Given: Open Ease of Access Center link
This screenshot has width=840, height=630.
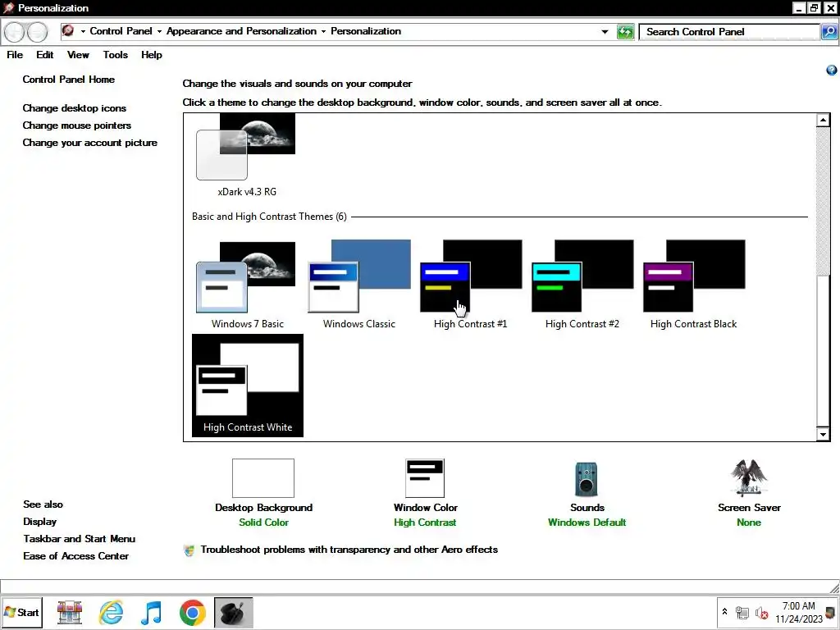Looking at the screenshot, I should click(x=75, y=556).
